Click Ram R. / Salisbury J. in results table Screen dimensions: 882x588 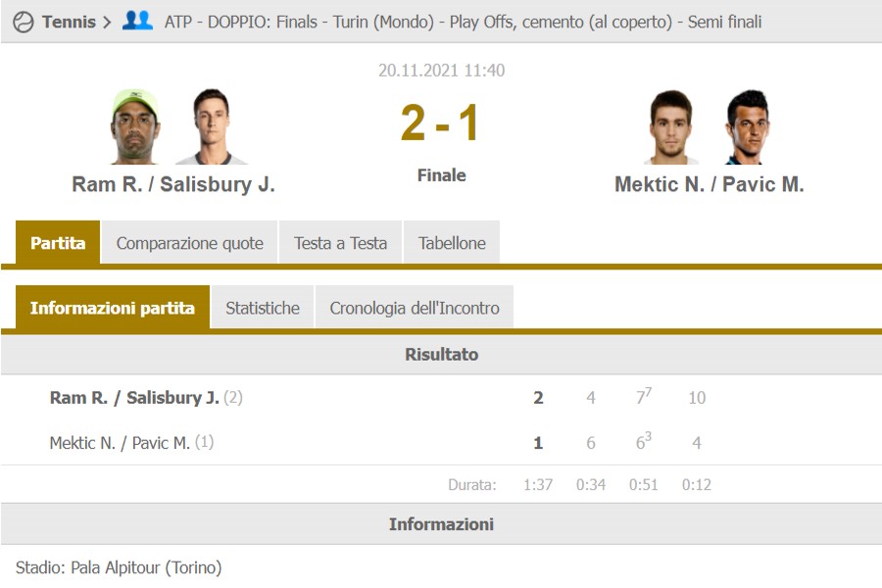click(x=134, y=398)
